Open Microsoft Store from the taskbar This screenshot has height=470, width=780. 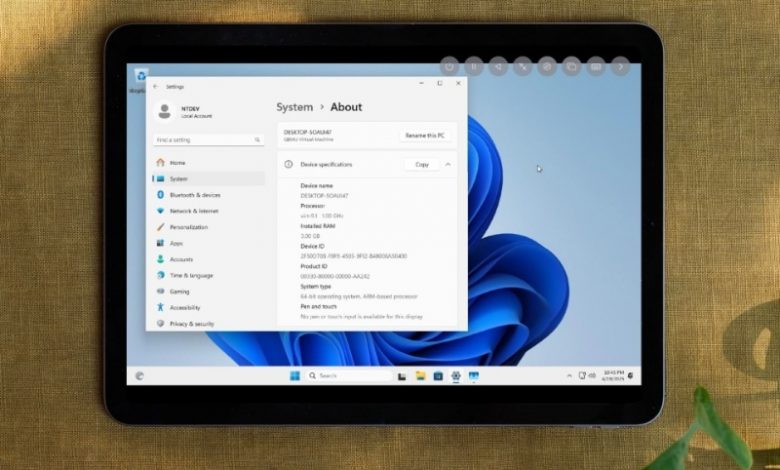click(x=438, y=376)
